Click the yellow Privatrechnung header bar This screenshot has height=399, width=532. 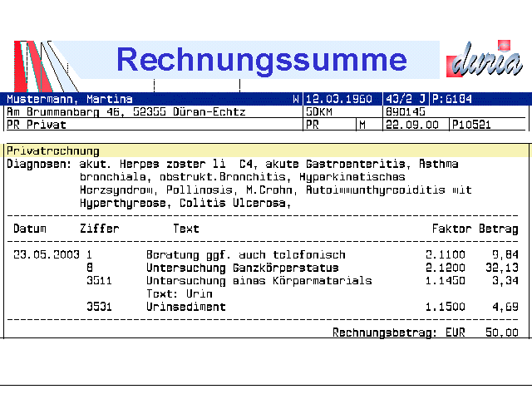(x=266, y=151)
